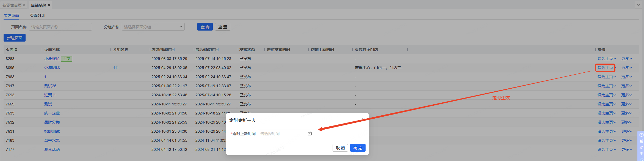Expand 更多 menu for 赣邮测试 row
Viewport: 644px width, 161px height.
pos(627,131)
